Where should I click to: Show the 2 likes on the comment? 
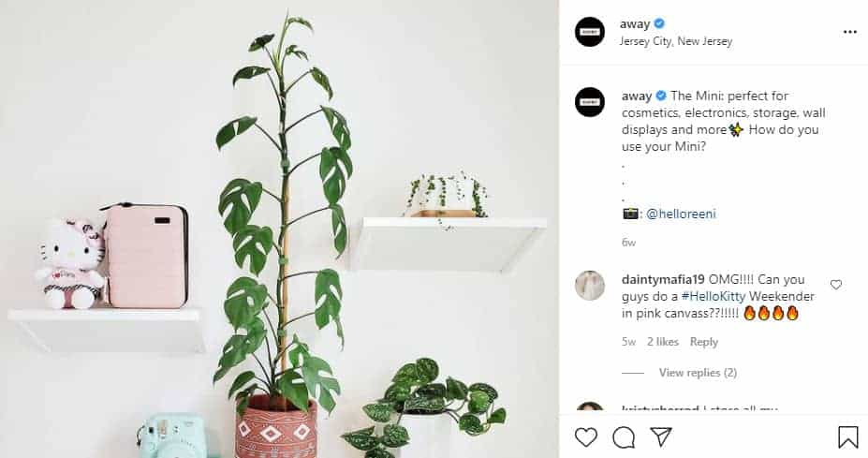click(663, 342)
